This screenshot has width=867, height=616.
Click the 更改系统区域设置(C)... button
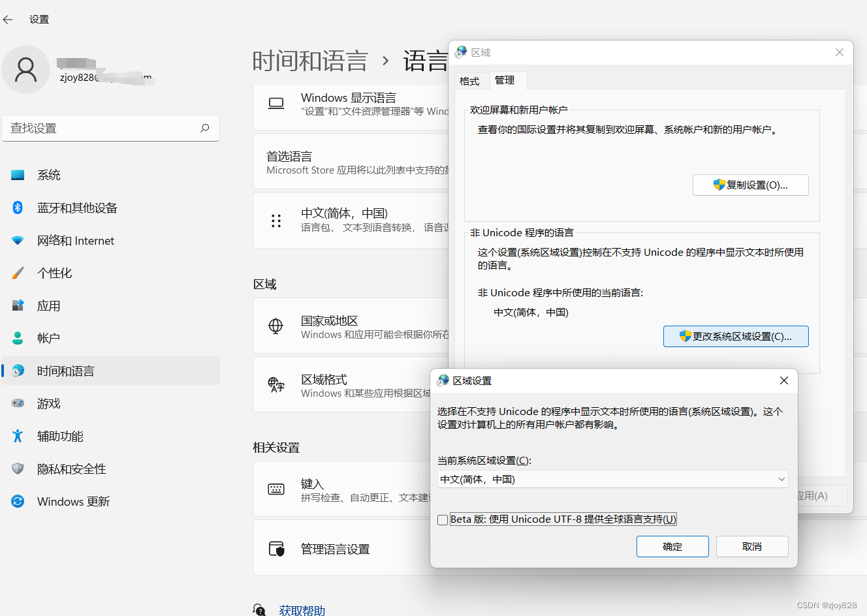click(x=736, y=336)
